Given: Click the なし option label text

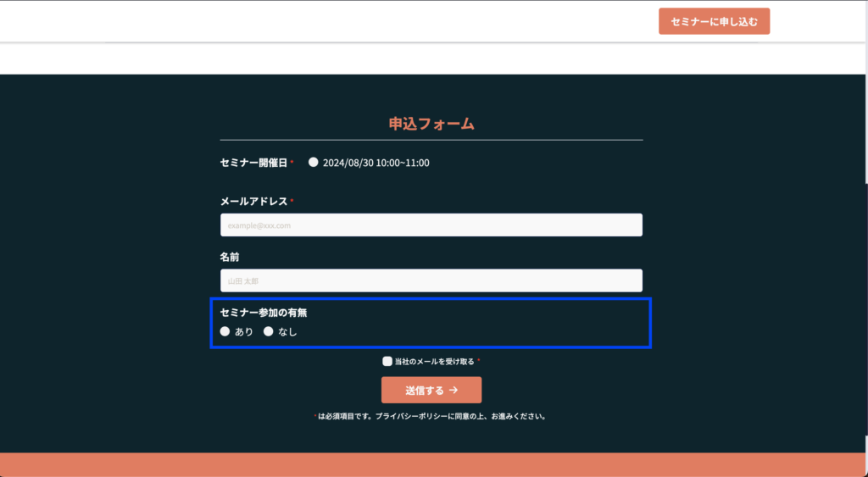Looking at the screenshot, I should coord(287,332).
